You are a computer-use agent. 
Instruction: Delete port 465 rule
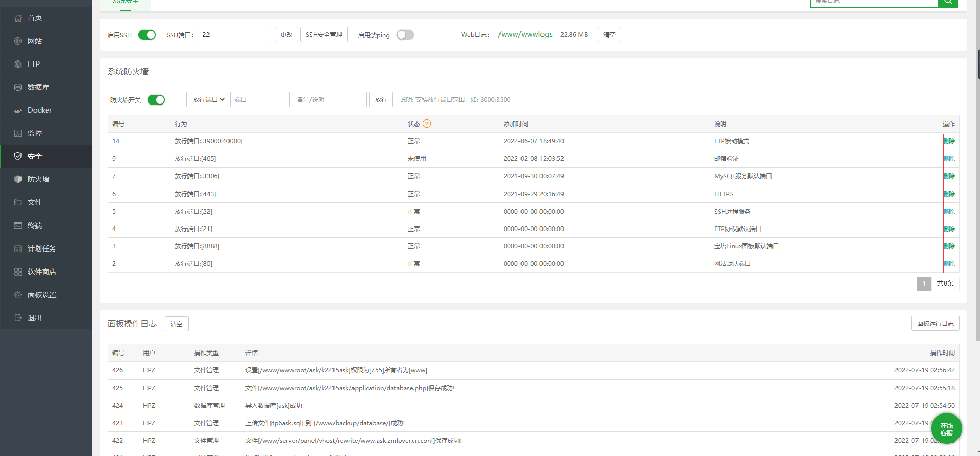(949, 159)
